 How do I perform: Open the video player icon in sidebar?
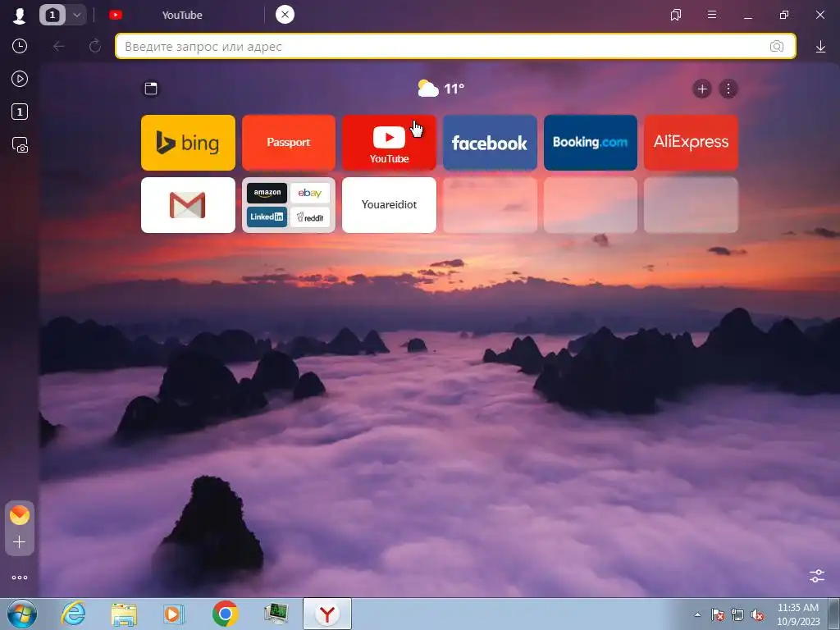20,80
